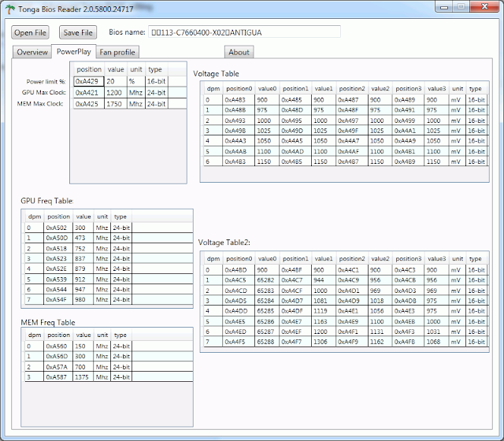The height and width of the screenshot is (441, 504).
Task: Click GPU Freq position 0xA54F
Action: click(58, 299)
